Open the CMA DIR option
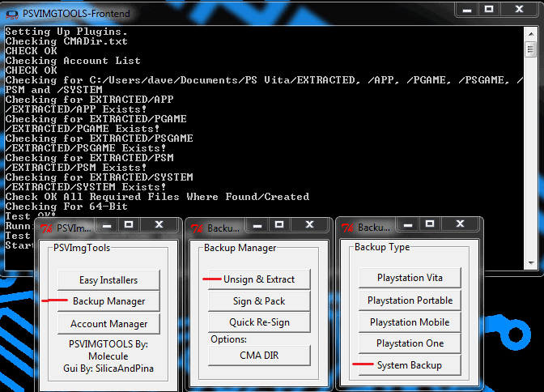544x392 pixels. 259,356
